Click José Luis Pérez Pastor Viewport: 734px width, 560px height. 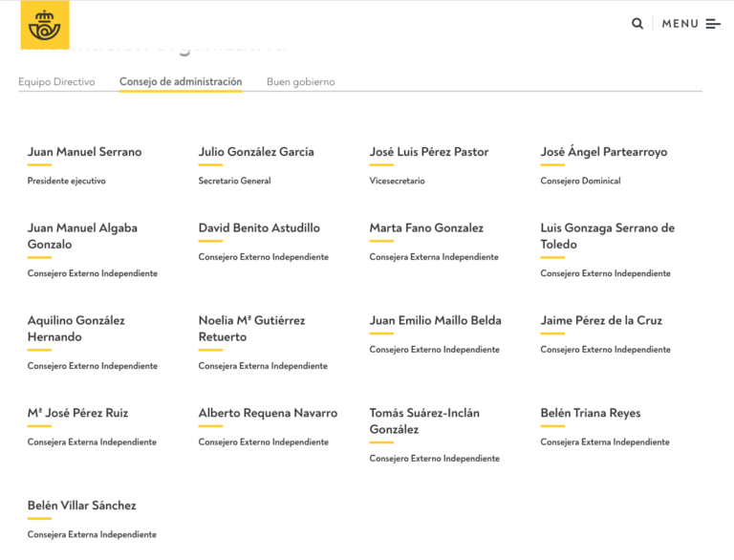[x=429, y=152]
